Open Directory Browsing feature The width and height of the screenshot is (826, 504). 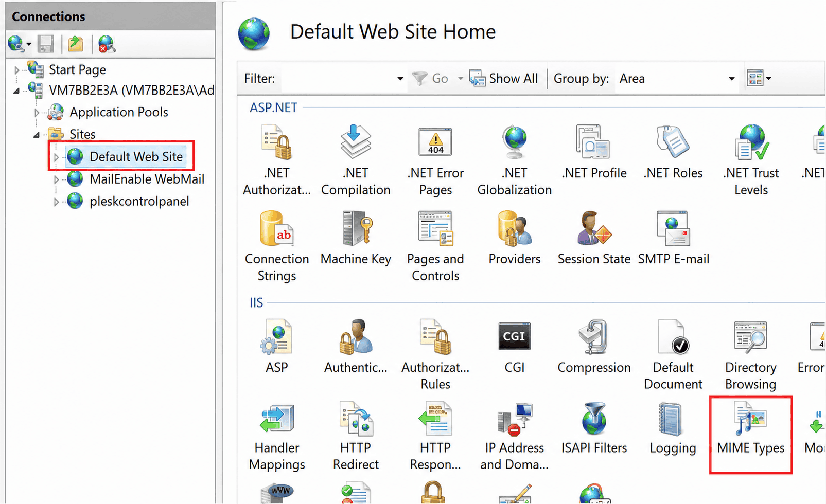click(x=750, y=355)
